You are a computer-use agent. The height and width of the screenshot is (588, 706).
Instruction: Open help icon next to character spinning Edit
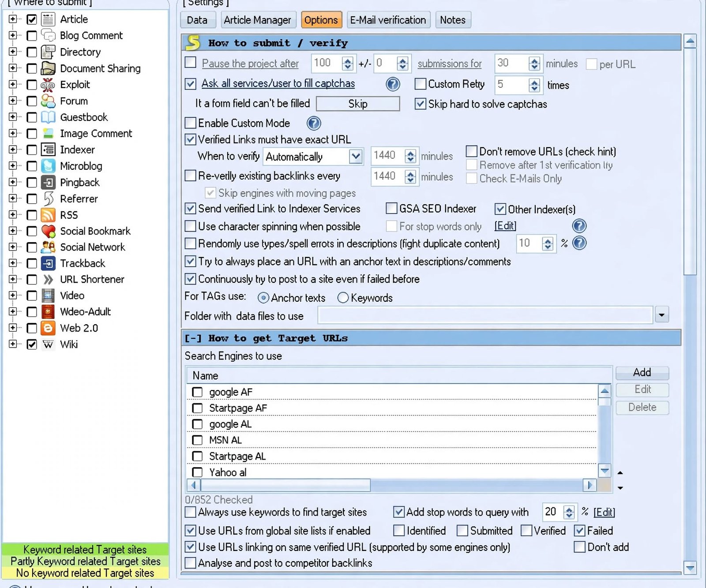579,226
